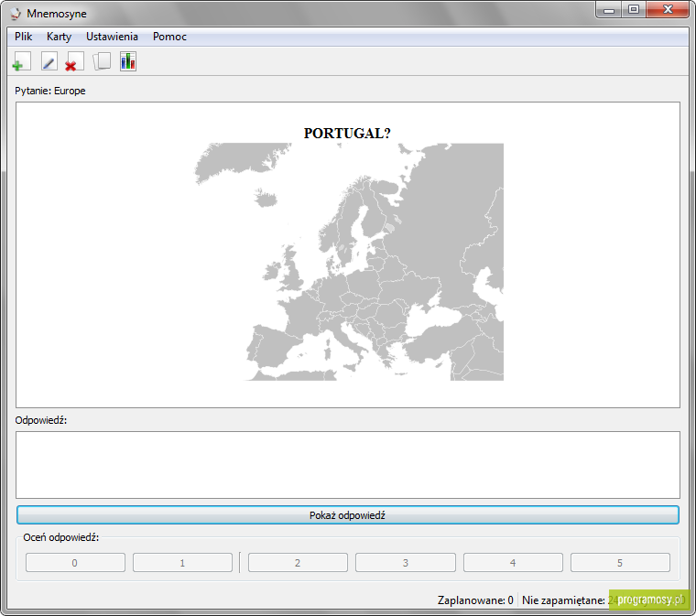This screenshot has height=616, width=696.
Task: Close the Mnemosyne window
Action: pos(668,10)
